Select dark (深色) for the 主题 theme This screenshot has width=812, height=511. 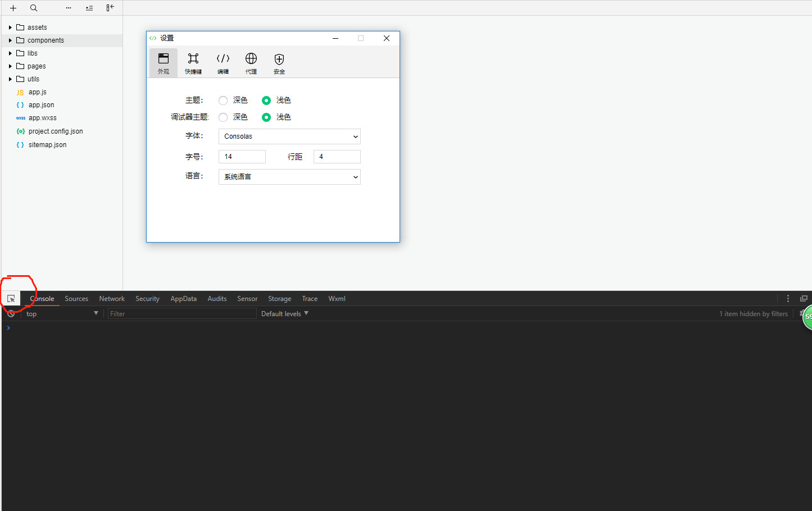[223, 101]
